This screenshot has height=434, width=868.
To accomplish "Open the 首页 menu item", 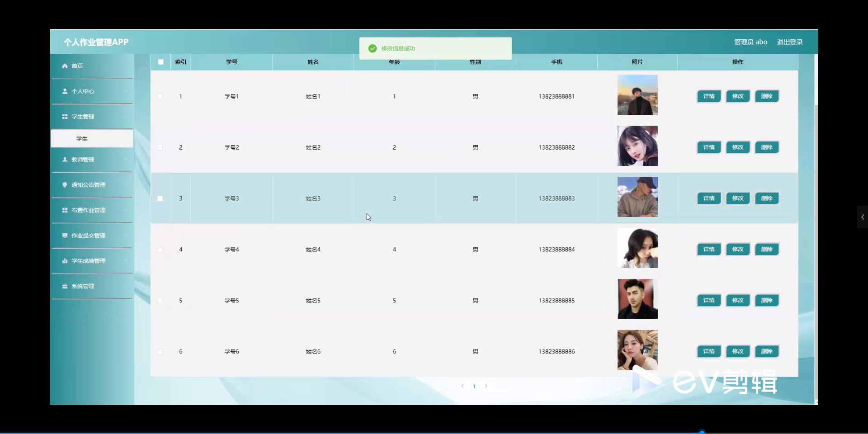I will pos(92,66).
